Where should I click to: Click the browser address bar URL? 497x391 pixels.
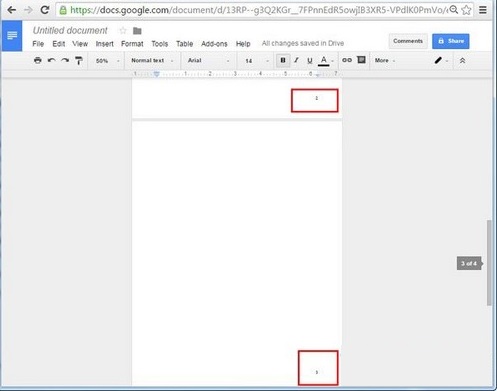click(259, 10)
